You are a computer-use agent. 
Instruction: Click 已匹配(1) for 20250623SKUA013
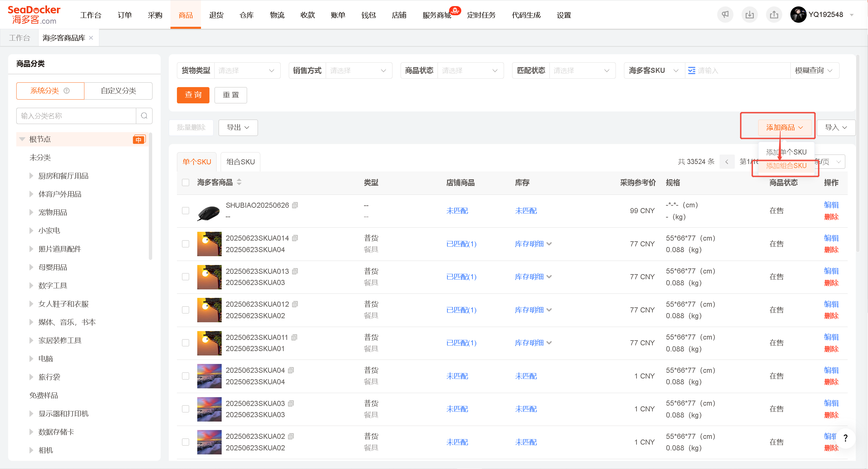(x=461, y=277)
